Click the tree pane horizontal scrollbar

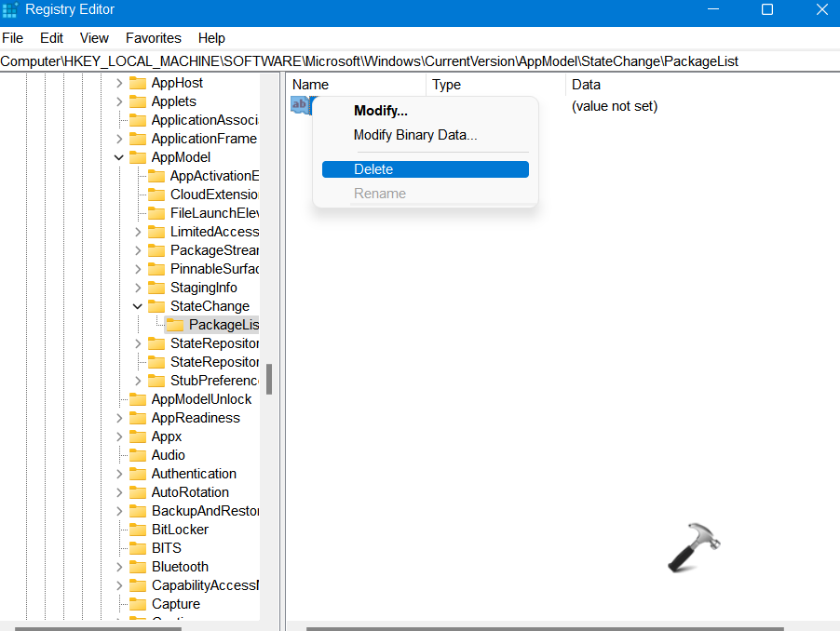[x=99, y=629]
